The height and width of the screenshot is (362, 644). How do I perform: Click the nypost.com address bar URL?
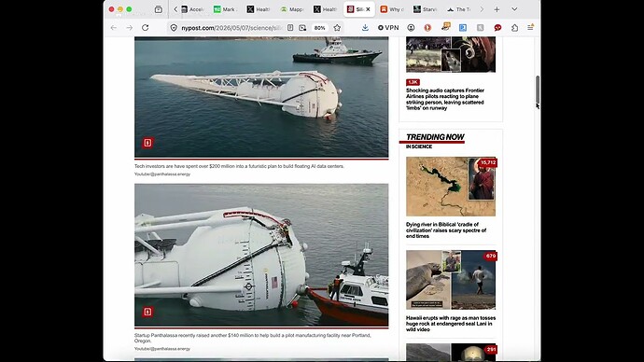[231, 27]
